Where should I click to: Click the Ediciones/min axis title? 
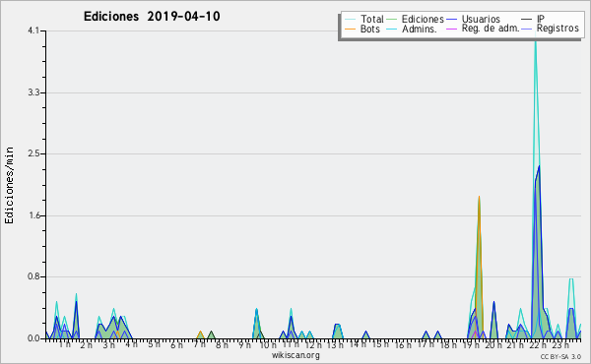pyautogui.click(x=9, y=185)
